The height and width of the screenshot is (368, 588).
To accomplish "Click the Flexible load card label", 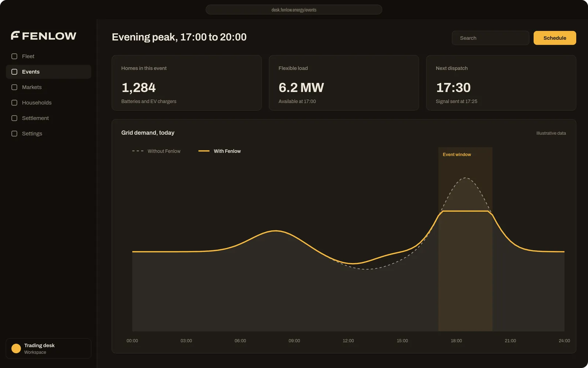I will (293, 68).
